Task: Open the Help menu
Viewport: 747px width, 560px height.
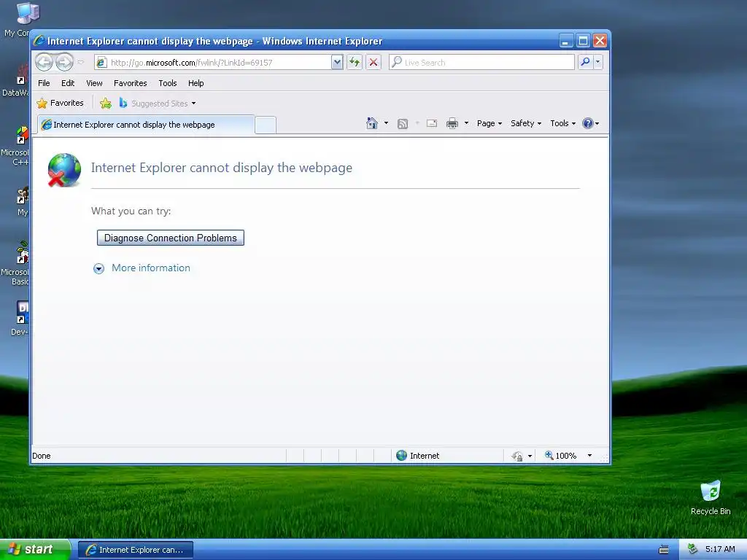Action: click(x=196, y=83)
